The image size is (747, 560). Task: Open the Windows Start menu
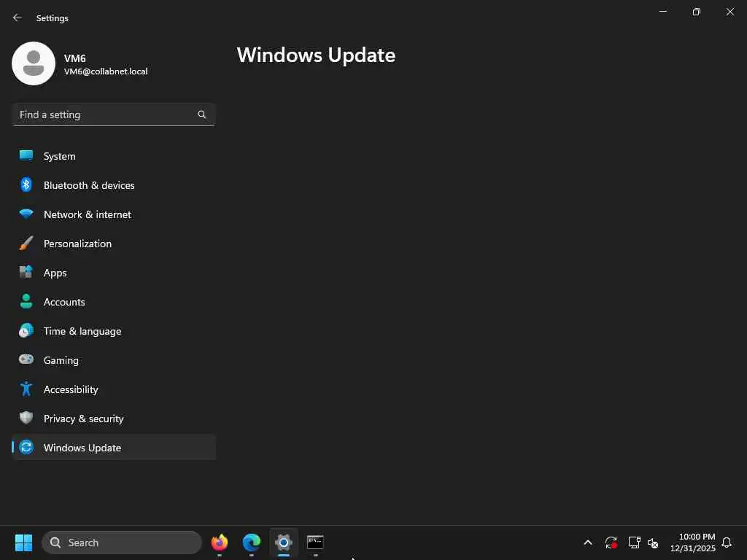[23, 542]
